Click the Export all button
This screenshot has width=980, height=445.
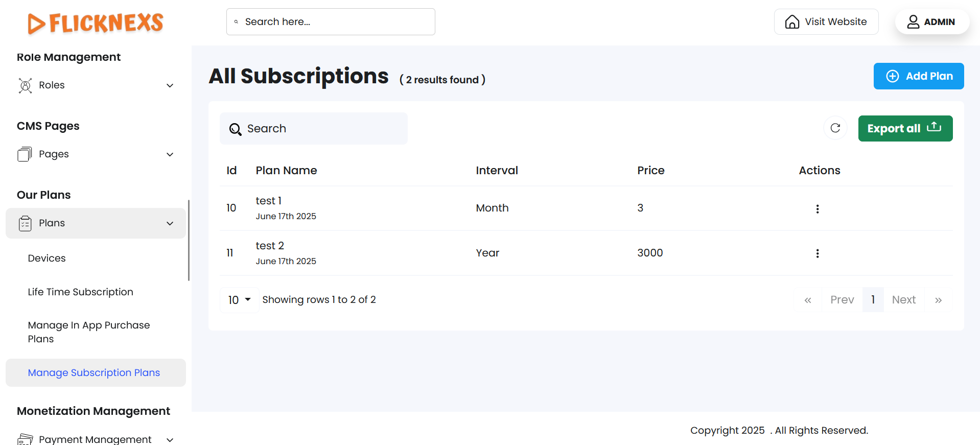905,128
